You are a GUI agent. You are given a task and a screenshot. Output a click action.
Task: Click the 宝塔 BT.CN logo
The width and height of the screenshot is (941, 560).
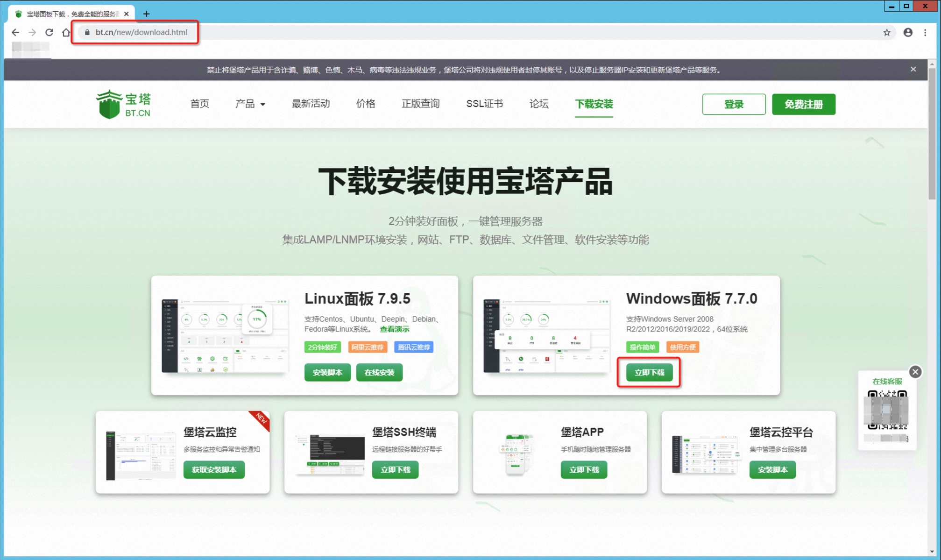pos(123,104)
